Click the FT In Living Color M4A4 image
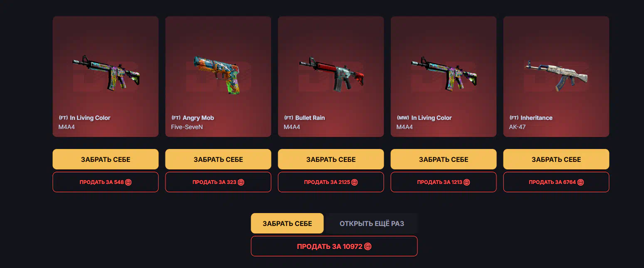Screen dimensions: 644x268 point(106,72)
